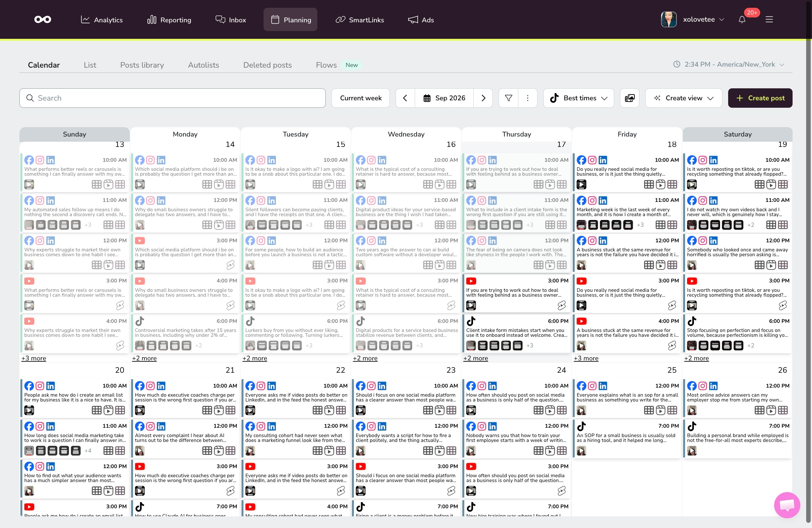Open the three-dot more options menu

527,98
